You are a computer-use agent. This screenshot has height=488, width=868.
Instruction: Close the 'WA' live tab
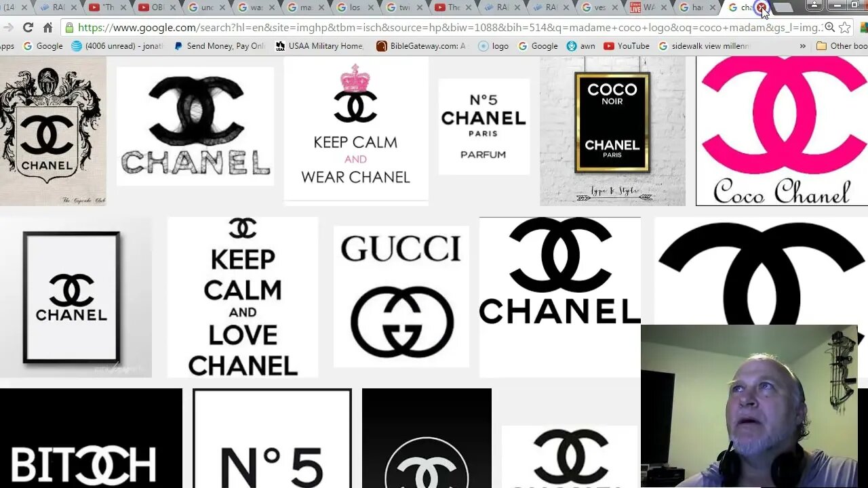[x=664, y=7]
